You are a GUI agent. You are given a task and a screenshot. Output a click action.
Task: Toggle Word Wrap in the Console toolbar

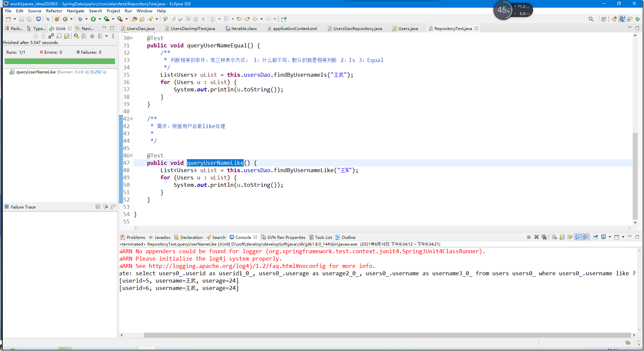(570, 237)
